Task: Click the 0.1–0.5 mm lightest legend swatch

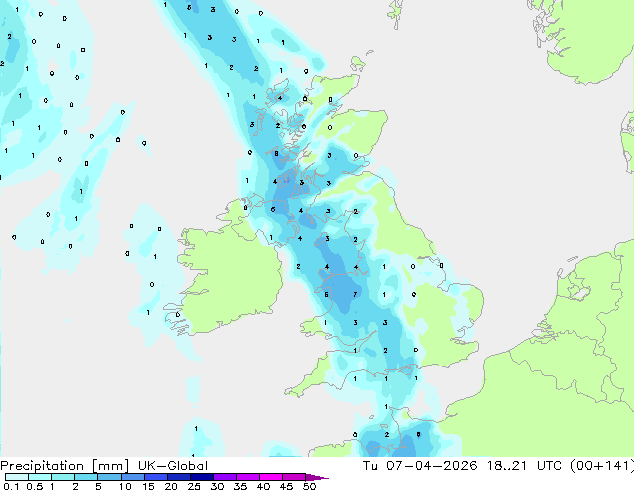Action: [17, 477]
